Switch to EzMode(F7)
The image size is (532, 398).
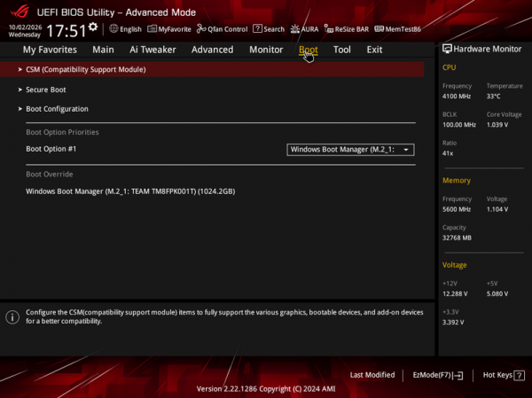click(438, 375)
